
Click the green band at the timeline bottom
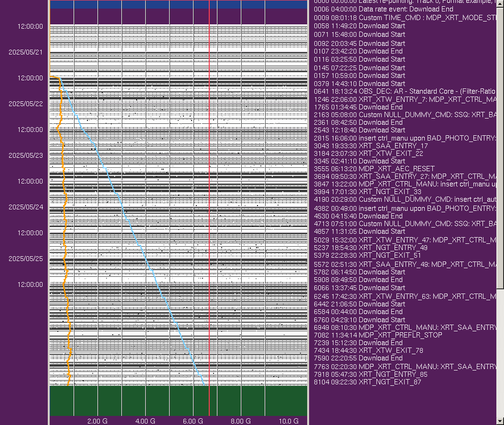(x=179, y=401)
